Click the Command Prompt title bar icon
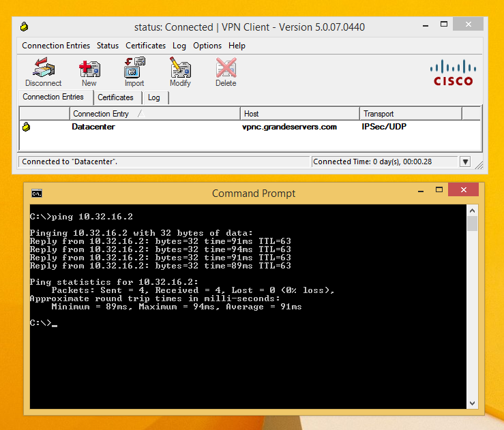The height and width of the screenshot is (430, 504). (37, 193)
